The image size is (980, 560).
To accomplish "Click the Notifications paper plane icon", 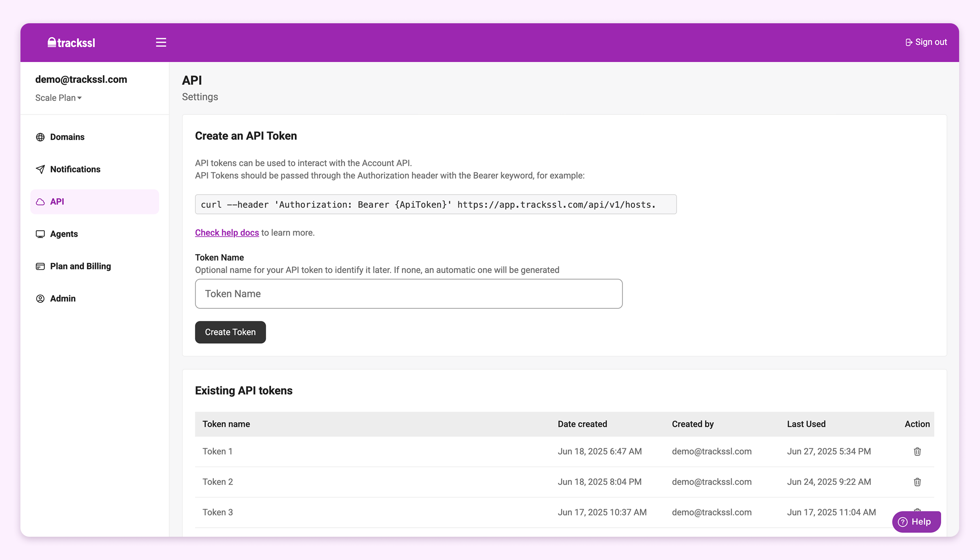I will pos(40,169).
